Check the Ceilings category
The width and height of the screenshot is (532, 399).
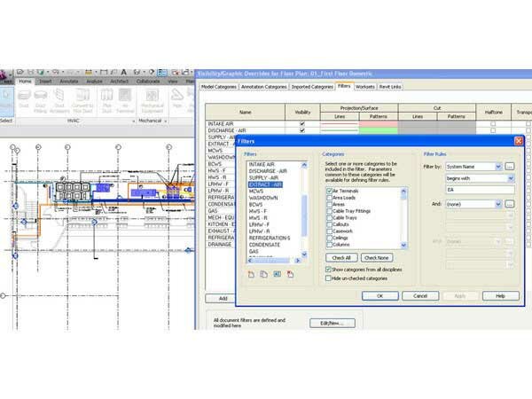point(329,238)
